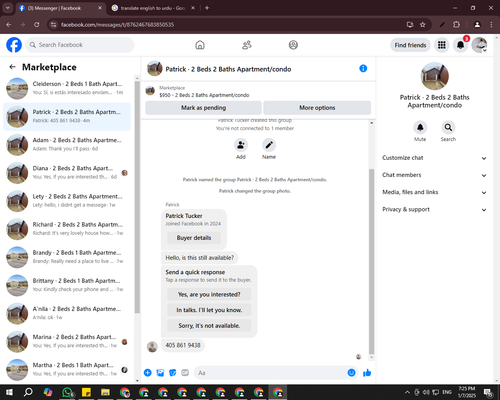This screenshot has width=500, height=400.
Task: Send quick response Sorry, it's not available.
Action: click(209, 326)
